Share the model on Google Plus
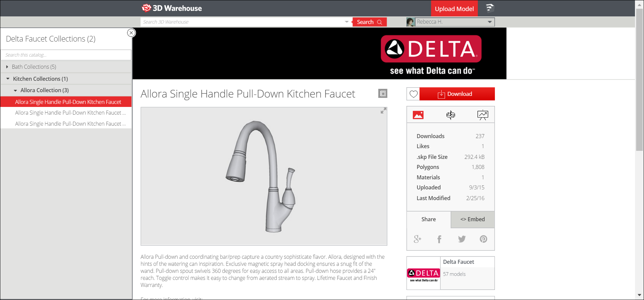Viewport: 644px width, 300px height. click(417, 239)
